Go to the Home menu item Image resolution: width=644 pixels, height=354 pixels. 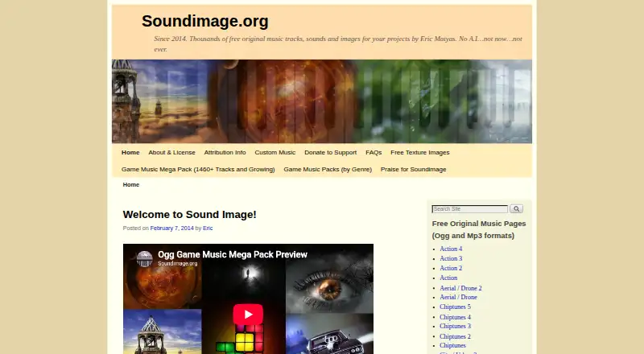130,152
